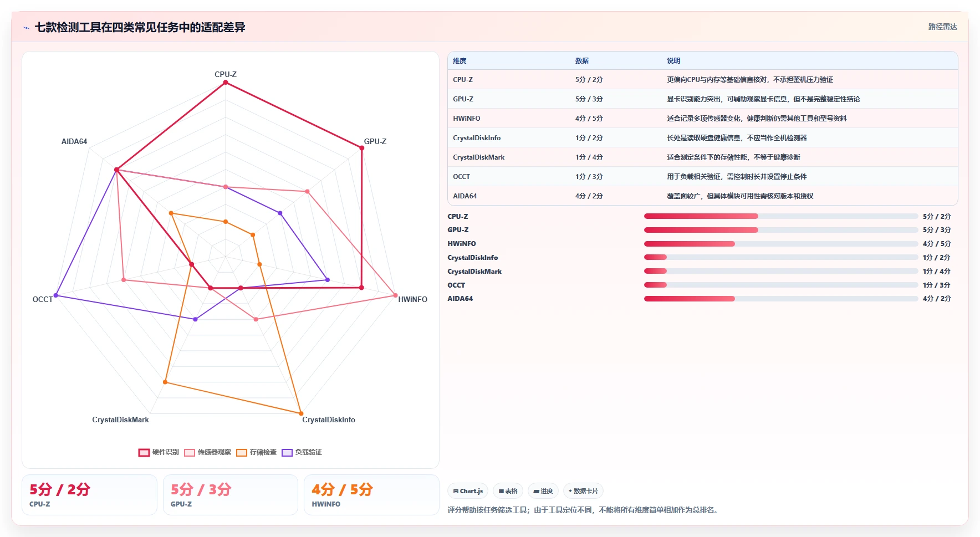Click the purple data point at OCCT vertex

pyautogui.click(x=55, y=295)
